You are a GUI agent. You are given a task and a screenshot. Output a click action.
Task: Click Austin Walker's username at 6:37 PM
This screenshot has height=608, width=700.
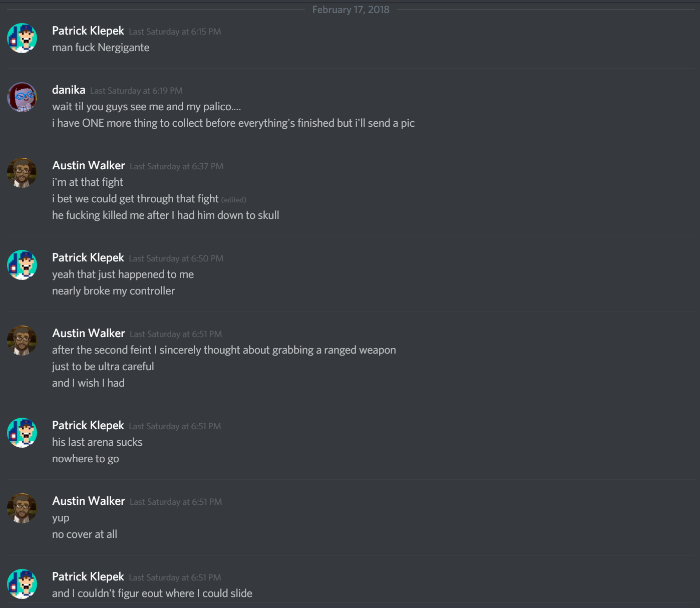click(x=89, y=165)
